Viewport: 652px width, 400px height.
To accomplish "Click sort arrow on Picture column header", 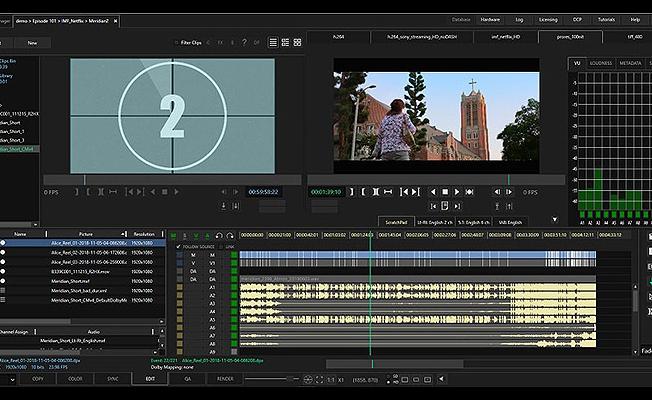I will point(123,234).
